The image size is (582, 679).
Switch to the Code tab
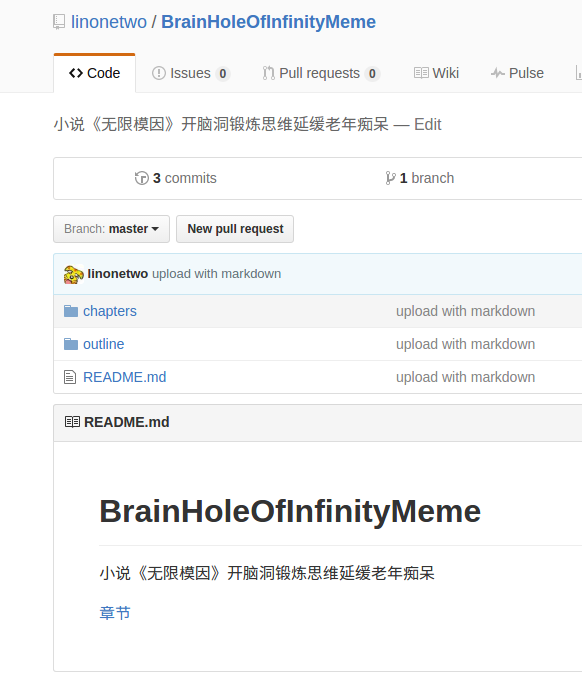click(x=94, y=73)
